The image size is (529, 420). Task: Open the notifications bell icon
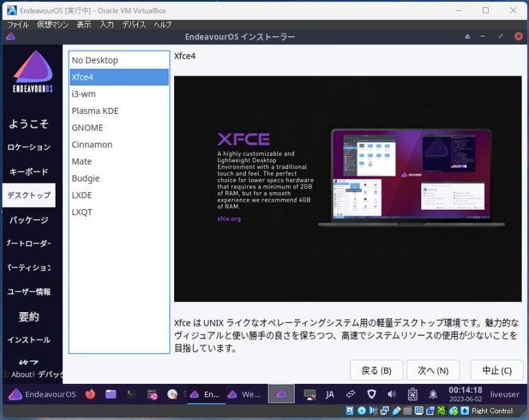click(433, 395)
